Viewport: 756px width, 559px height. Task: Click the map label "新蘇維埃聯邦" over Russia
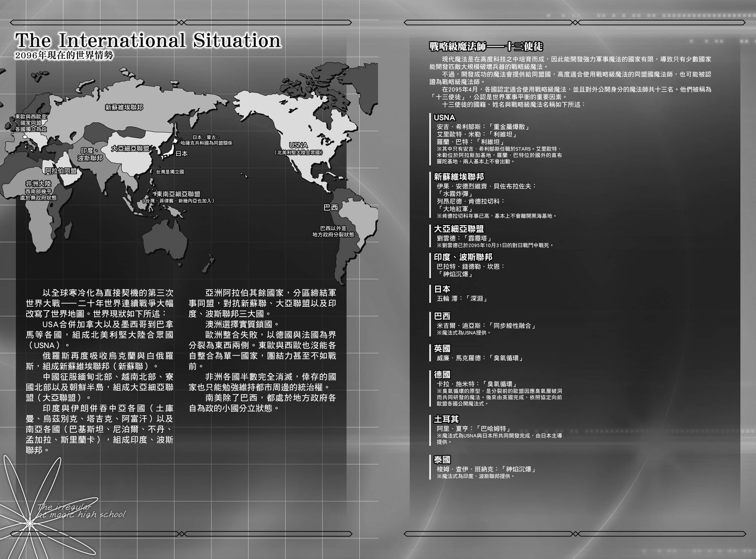tap(124, 107)
